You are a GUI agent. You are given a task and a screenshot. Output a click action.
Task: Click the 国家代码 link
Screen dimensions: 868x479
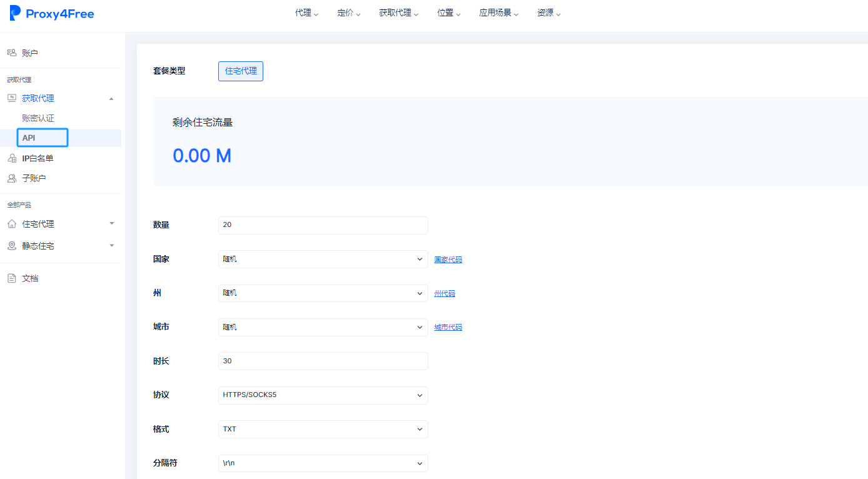point(448,260)
